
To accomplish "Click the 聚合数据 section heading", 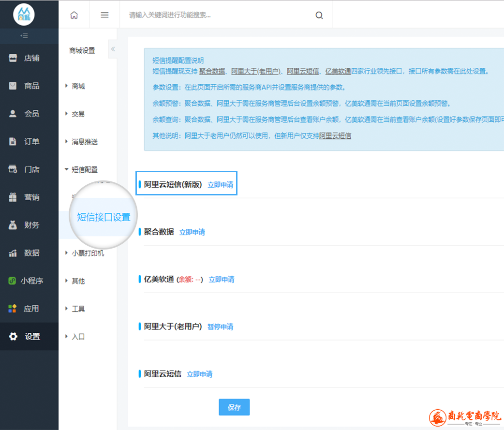I will [x=159, y=232].
